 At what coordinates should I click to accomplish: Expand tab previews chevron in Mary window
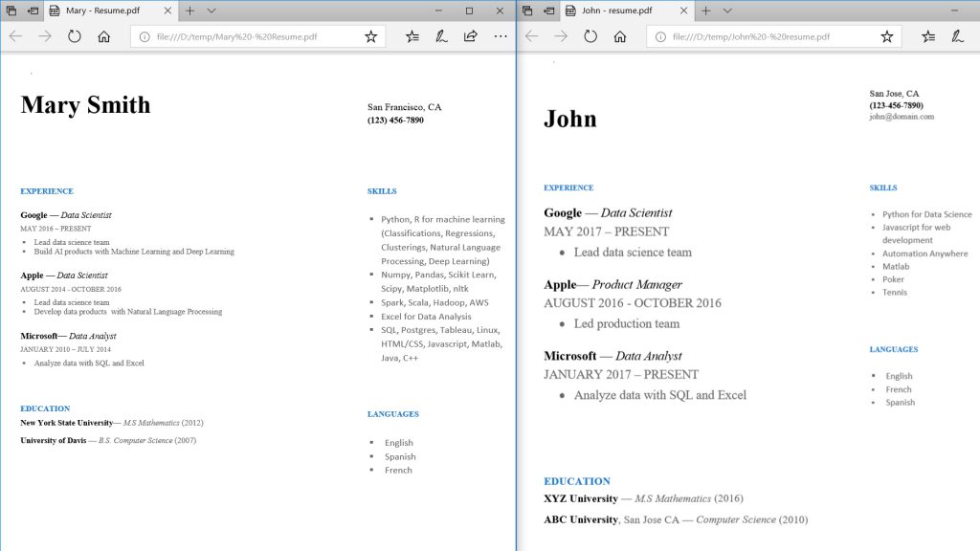pyautogui.click(x=212, y=11)
